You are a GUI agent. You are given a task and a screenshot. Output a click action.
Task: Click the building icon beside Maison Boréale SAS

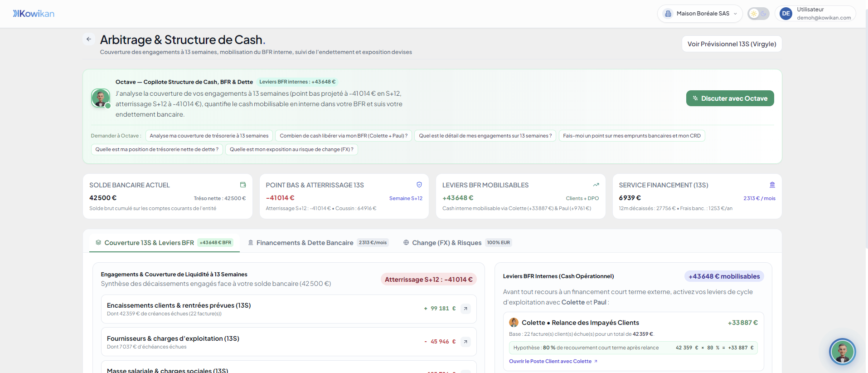pyautogui.click(x=668, y=14)
